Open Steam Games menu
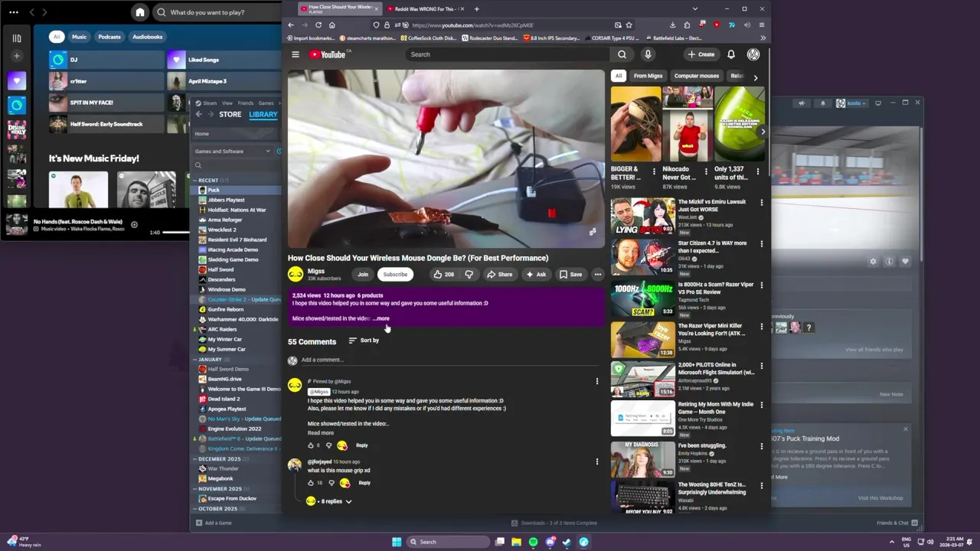This screenshot has width=980, height=551. coord(266,103)
